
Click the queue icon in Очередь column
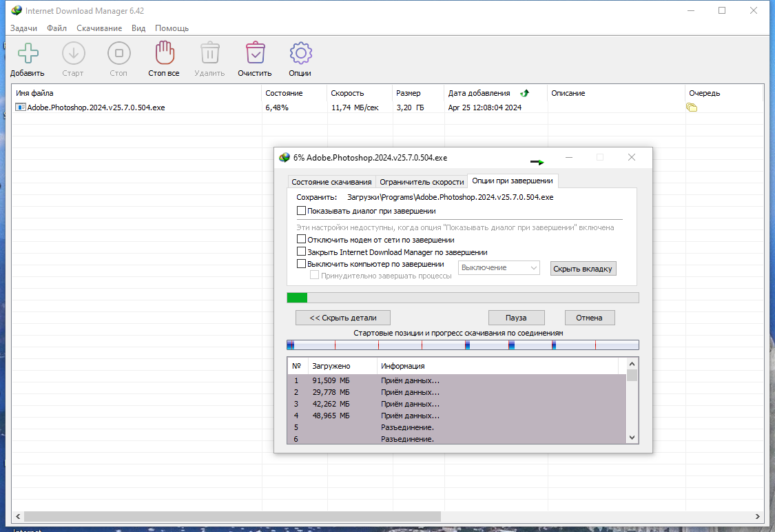pyautogui.click(x=692, y=108)
